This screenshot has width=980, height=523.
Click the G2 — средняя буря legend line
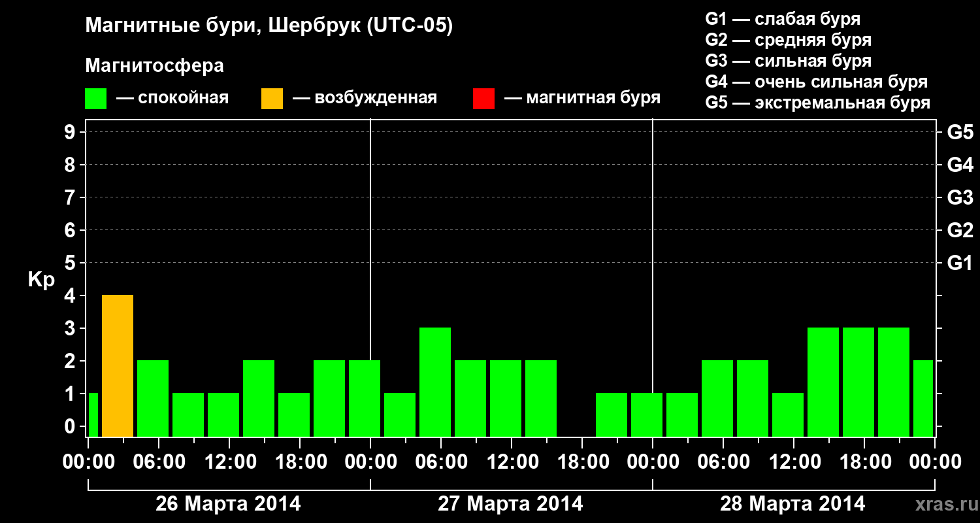pyautogui.click(x=788, y=40)
